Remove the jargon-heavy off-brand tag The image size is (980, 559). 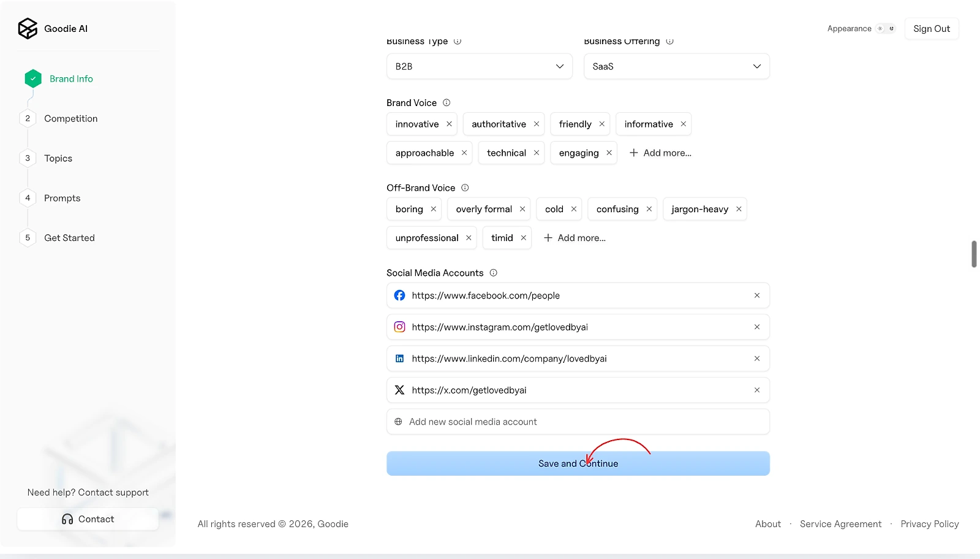(x=739, y=209)
